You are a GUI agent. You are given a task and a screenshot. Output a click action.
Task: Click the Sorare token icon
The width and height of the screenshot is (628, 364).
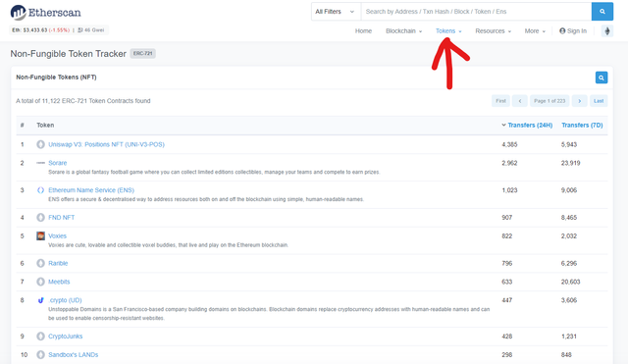pyautogui.click(x=40, y=163)
